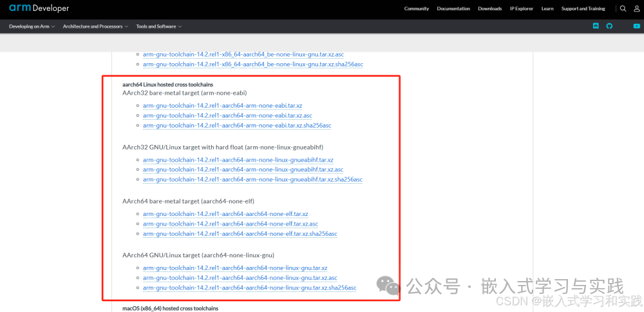Download aarch64-arm-none-eabi.tar.xz toolchain

222,106
